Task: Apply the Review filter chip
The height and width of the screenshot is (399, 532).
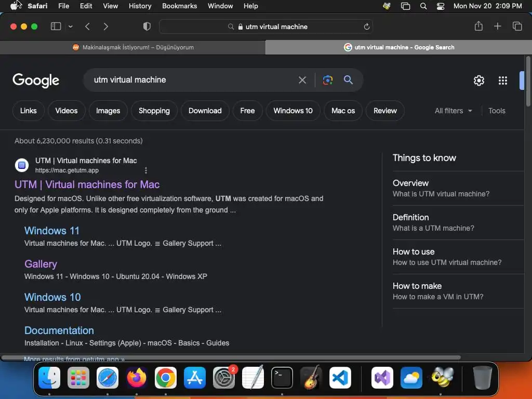Action: coord(385,111)
